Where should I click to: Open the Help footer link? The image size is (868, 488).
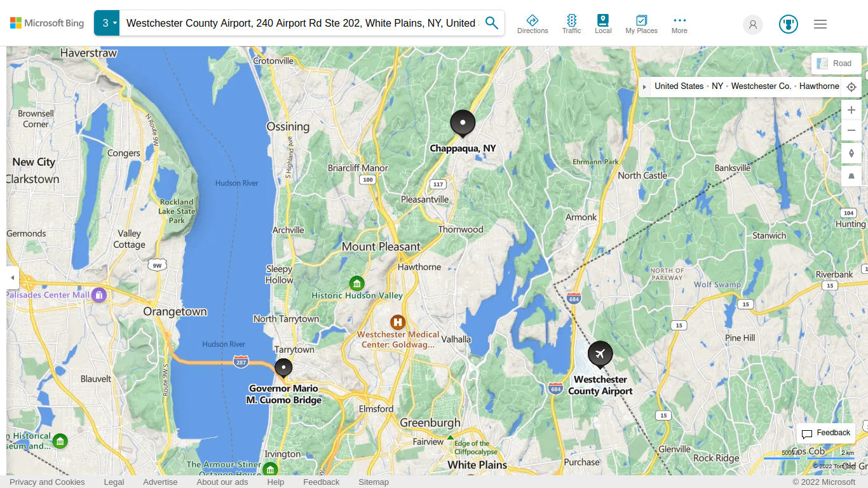(x=276, y=482)
